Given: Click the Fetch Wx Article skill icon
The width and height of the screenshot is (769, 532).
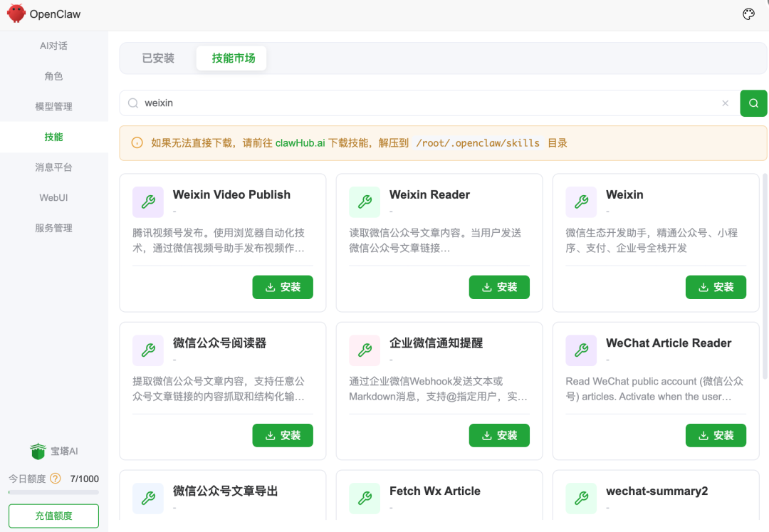Looking at the screenshot, I should coord(365,498).
